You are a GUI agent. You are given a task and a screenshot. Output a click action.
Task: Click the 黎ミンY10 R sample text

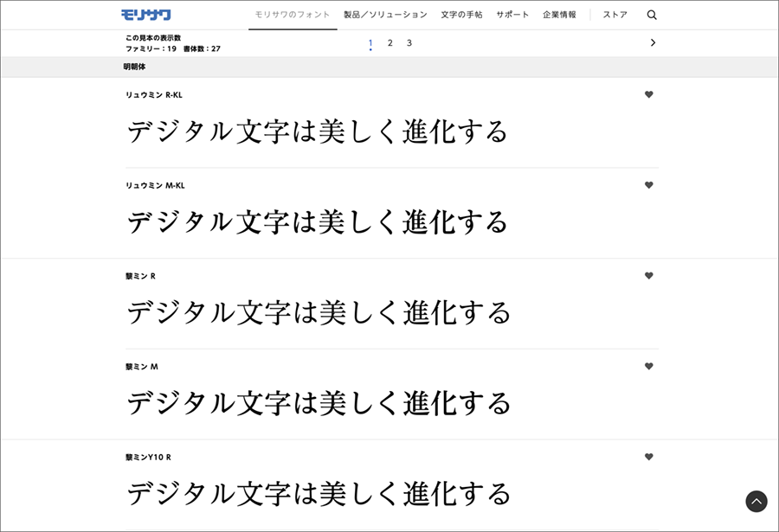point(319,494)
